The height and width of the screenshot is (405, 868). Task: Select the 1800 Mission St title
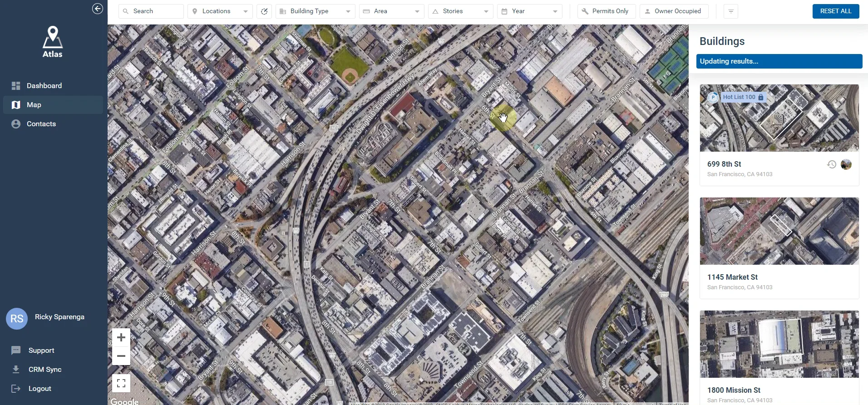point(734,390)
